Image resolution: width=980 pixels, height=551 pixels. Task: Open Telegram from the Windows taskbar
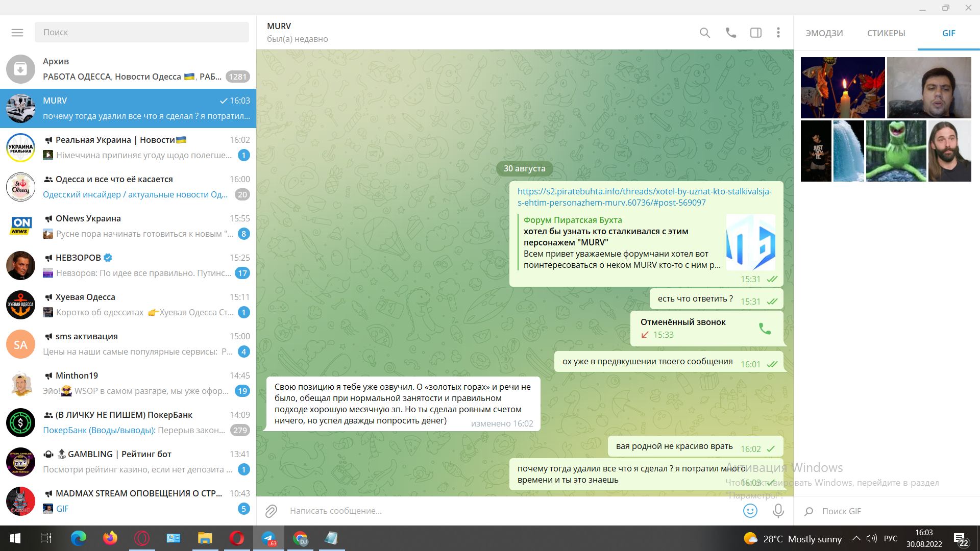(268, 538)
